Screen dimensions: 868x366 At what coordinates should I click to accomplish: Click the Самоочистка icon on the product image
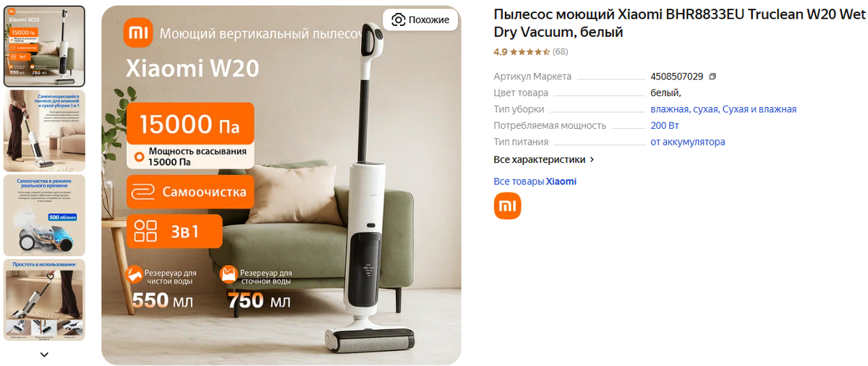click(145, 192)
